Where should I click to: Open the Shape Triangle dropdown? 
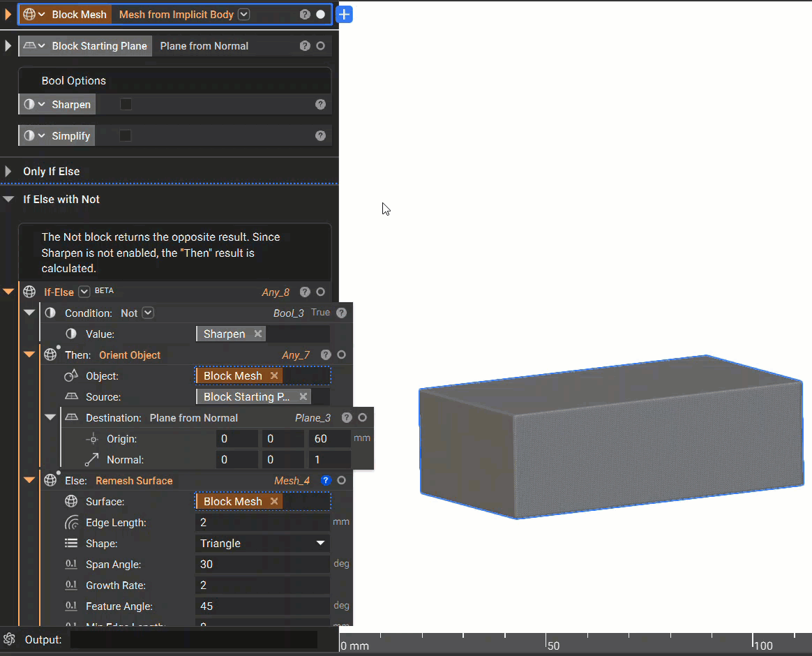262,543
